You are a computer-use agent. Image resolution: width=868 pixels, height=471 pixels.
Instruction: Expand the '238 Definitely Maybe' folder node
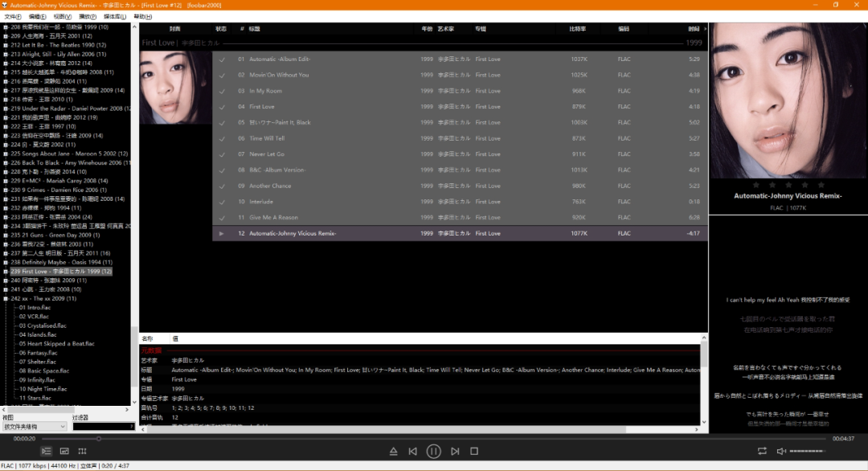[x=6, y=262]
